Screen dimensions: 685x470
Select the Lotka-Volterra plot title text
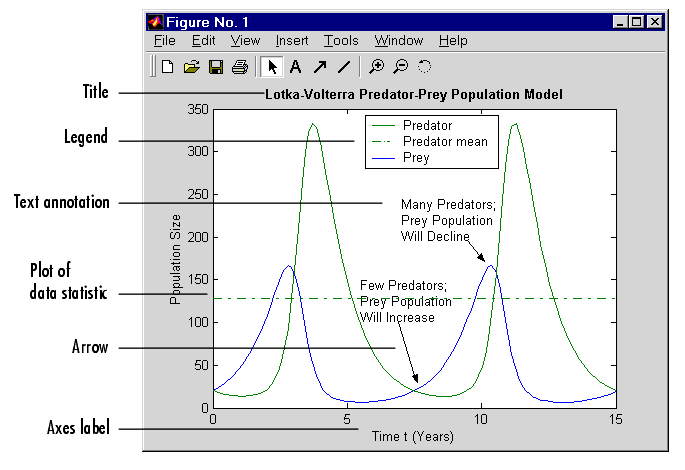[414, 94]
